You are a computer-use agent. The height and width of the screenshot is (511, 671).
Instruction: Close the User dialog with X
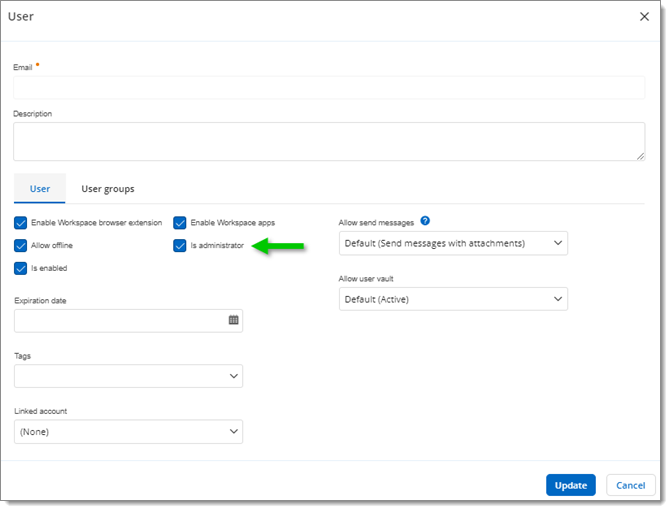point(644,16)
